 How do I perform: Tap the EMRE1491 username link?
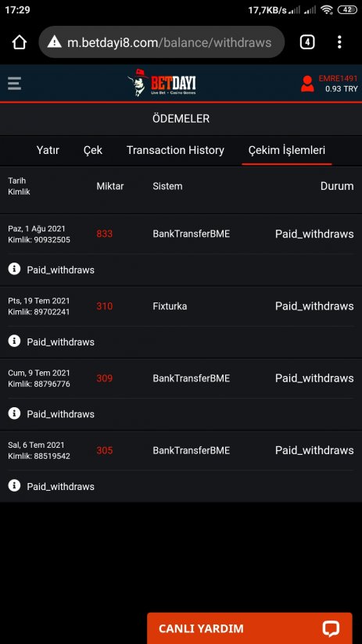click(339, 78)
